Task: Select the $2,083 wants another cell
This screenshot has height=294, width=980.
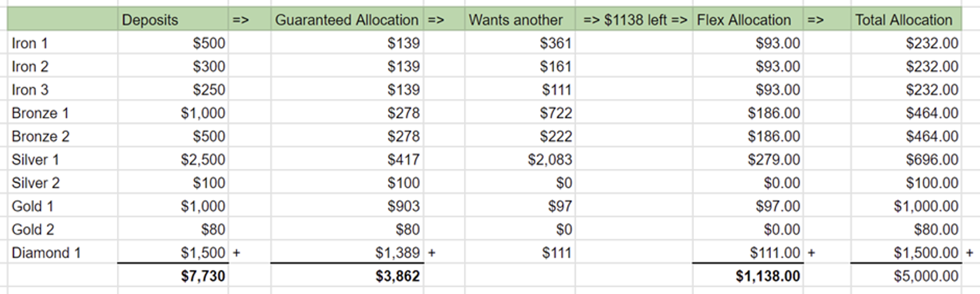Action: [549, 160]
